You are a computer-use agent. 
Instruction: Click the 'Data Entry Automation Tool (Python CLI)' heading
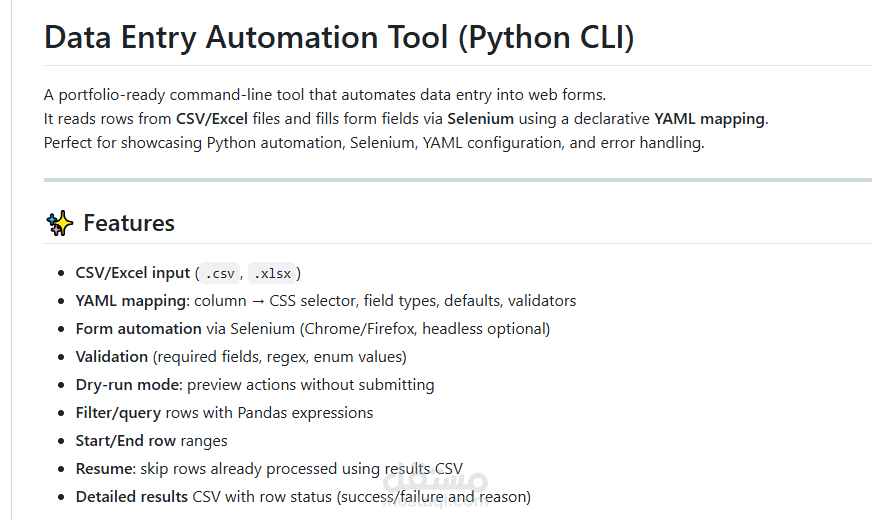[x=339, y=38]
